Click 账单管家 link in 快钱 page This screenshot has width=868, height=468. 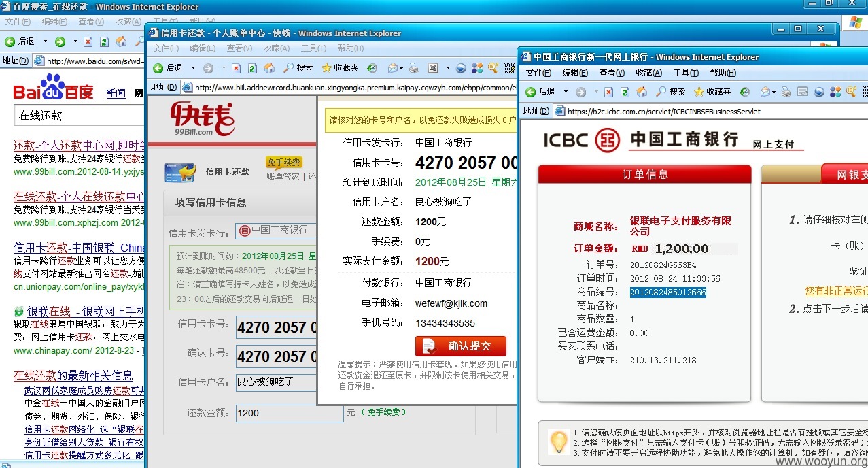coord(283,177)
